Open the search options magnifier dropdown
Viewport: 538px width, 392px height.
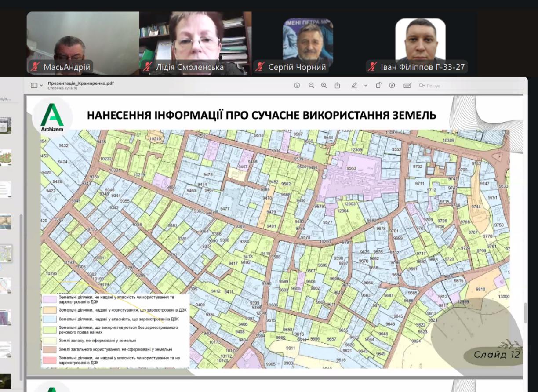422,86
